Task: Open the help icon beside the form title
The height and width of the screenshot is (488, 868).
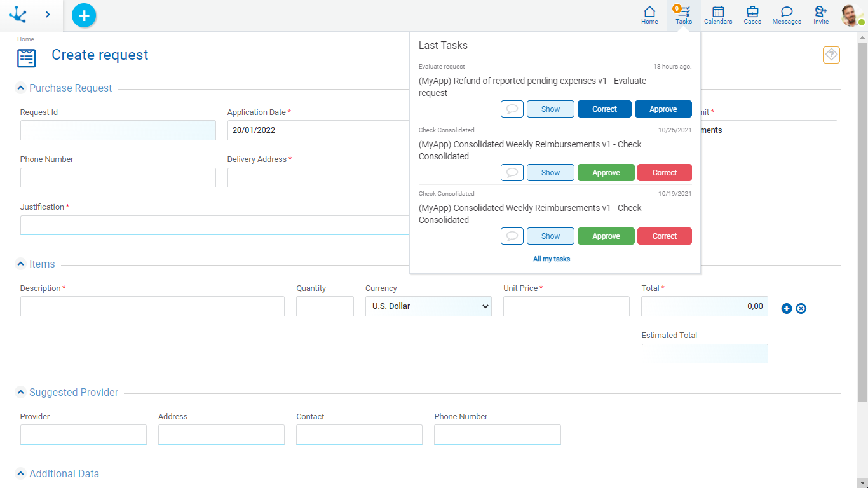Action: (x=831, y=55)
